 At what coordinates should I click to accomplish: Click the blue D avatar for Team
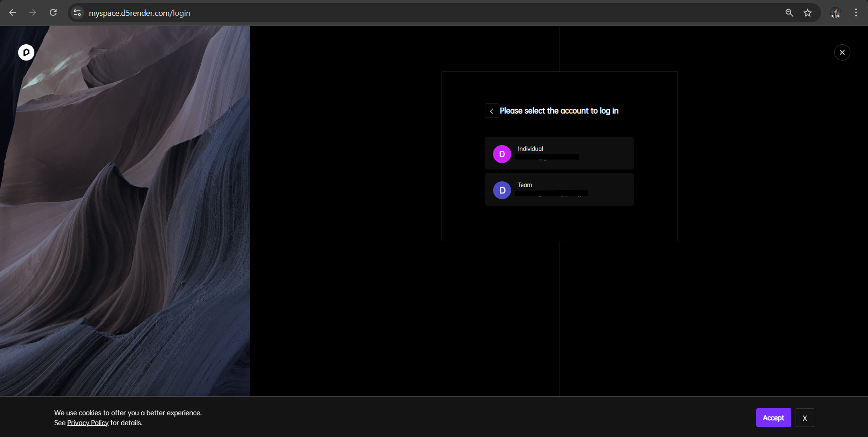502,190
